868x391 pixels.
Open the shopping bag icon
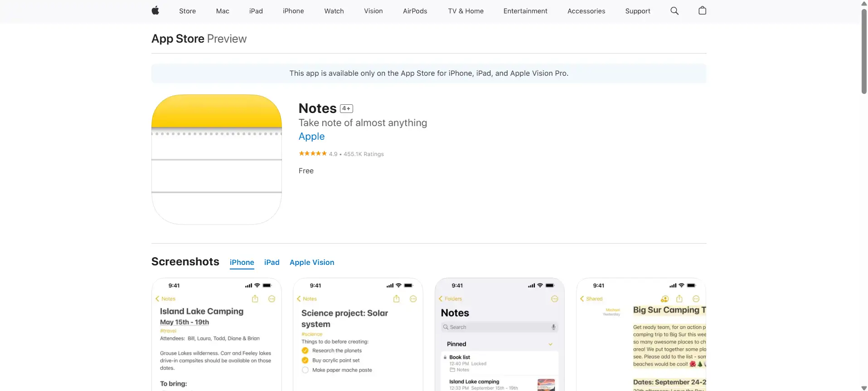(702, 11)
